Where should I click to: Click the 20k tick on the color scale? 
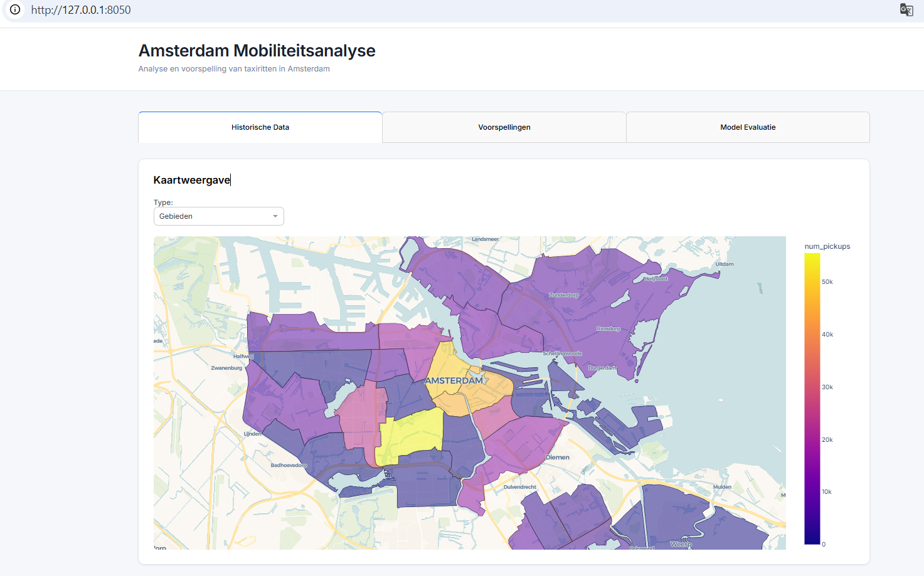pos(827,440)
